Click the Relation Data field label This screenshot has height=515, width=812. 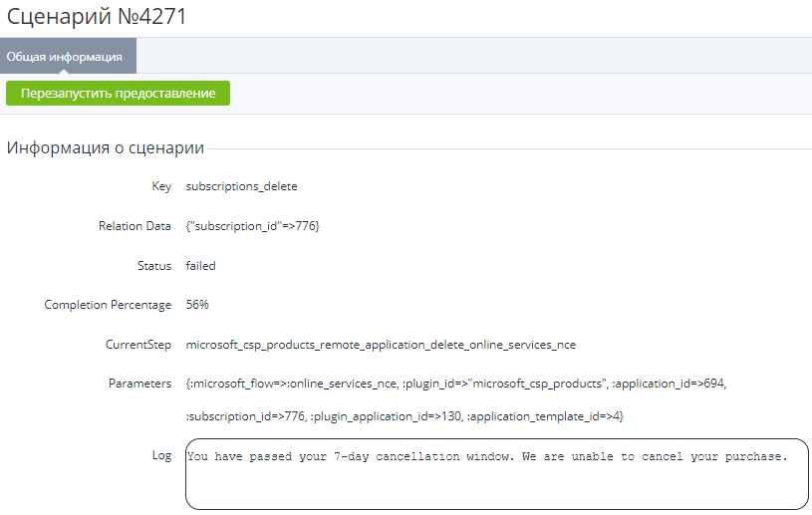(135, 226)
